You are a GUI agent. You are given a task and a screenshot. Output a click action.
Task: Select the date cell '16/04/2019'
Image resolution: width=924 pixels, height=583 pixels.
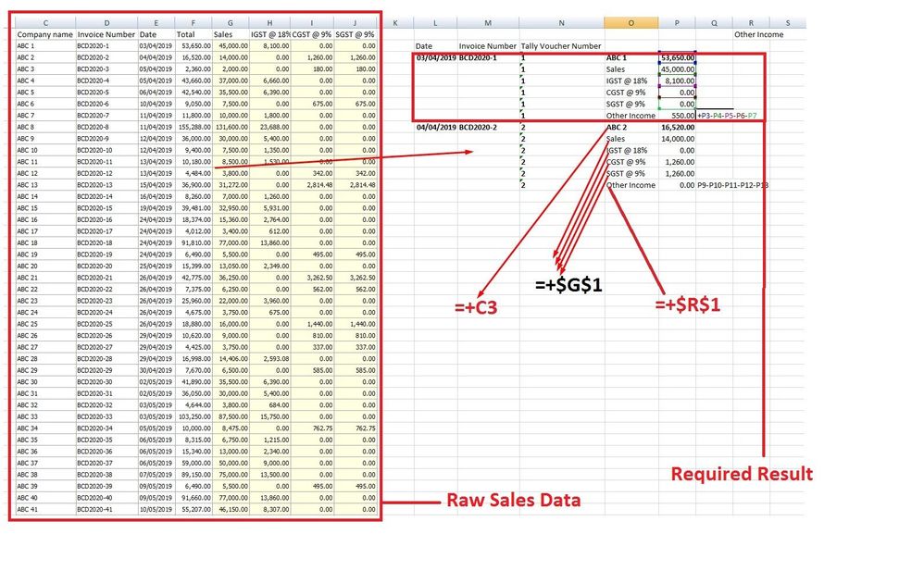(156, 197)
